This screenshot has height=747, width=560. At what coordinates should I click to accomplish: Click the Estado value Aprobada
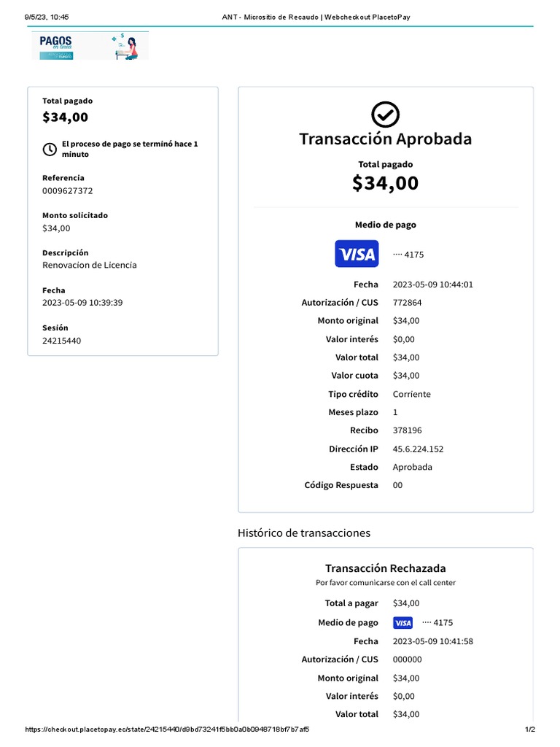[412, 467]
